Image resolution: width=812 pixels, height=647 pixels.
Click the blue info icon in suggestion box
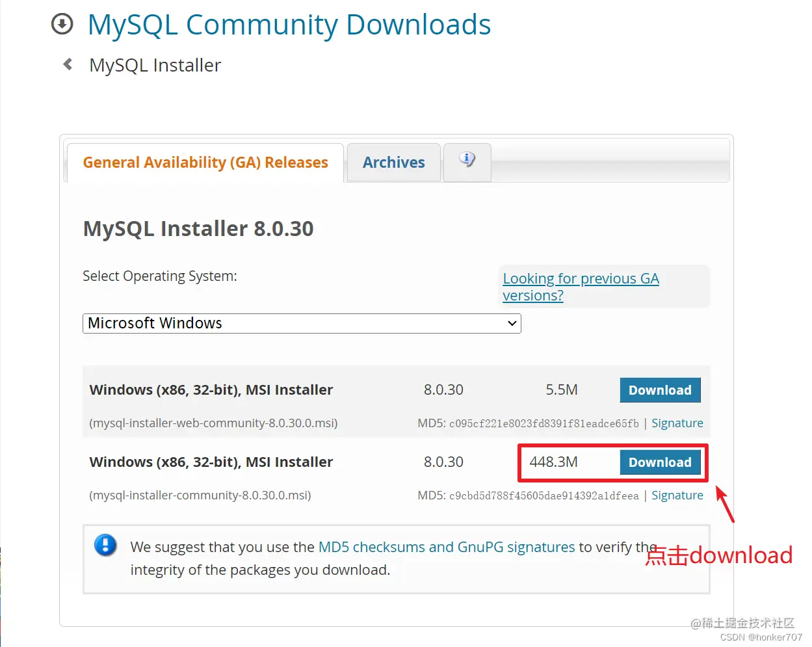(105, 545)
